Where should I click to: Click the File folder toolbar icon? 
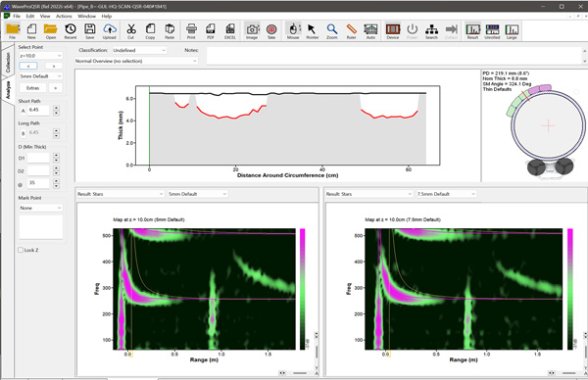tap(13, 30)
